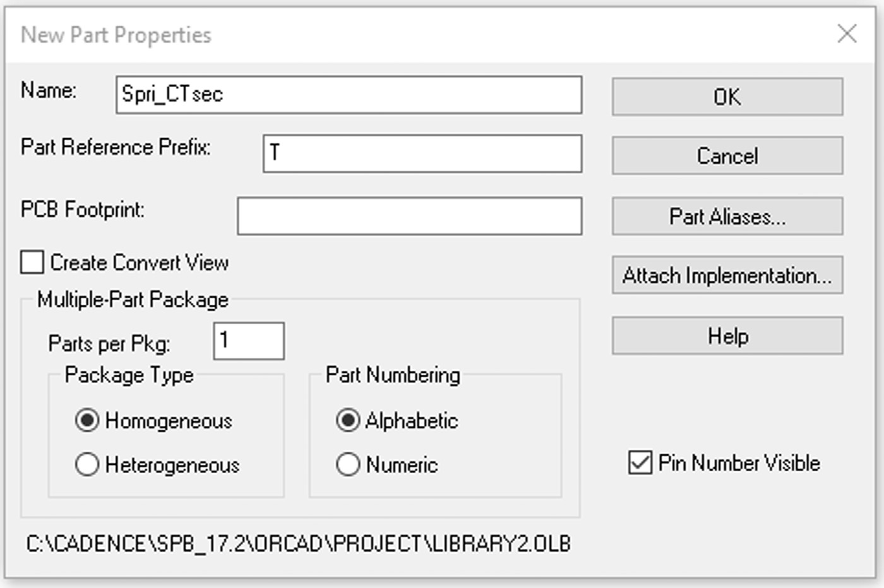
Task: Enable the Create Convert View checkbox
Action: coord(32,262)
